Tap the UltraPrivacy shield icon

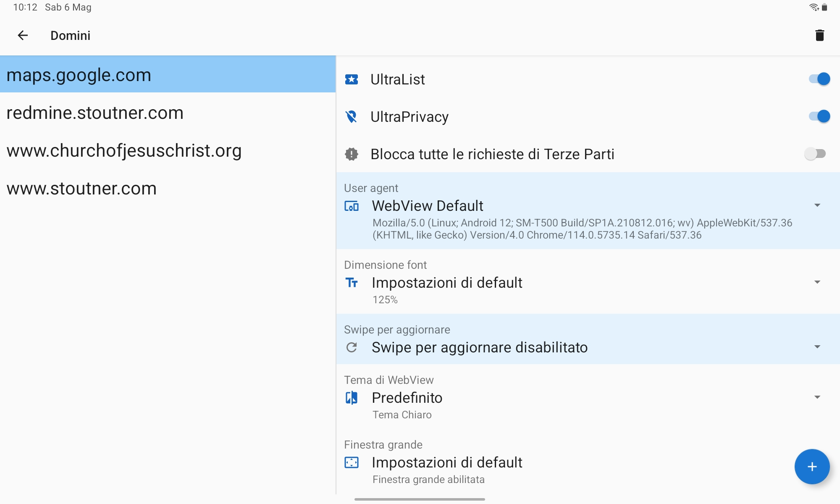point(352,117)
